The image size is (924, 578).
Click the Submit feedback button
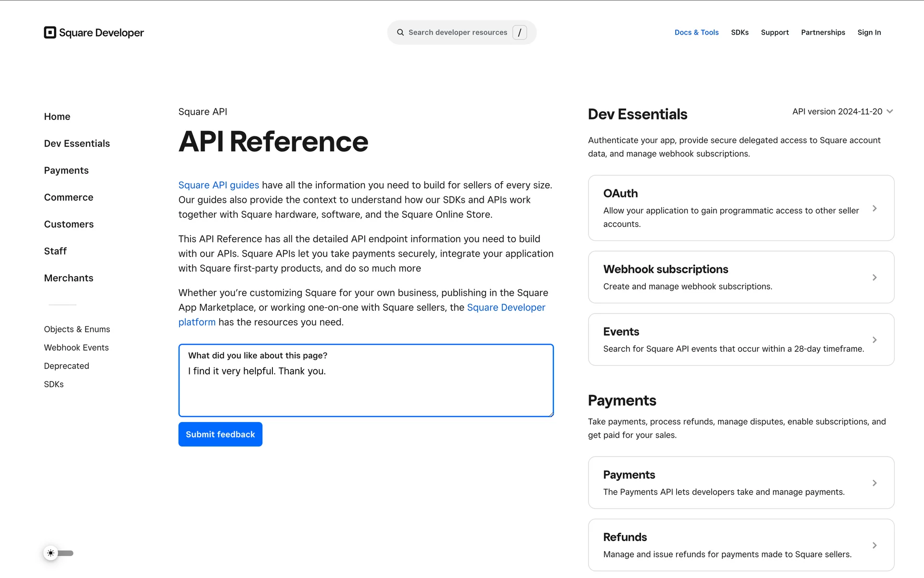click(220, 434)
